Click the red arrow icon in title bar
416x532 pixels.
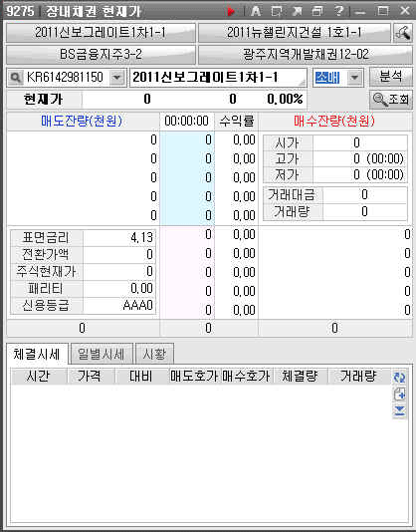point(231,11)
